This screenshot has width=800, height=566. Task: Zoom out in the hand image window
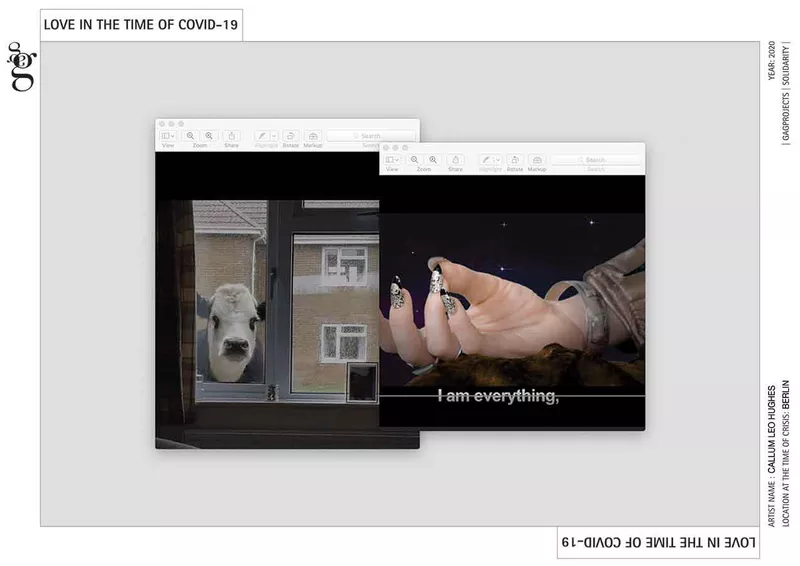point(414,159)
